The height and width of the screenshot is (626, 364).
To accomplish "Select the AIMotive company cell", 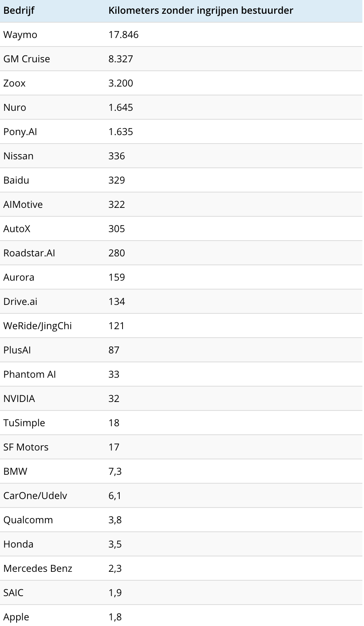I will (23, 205).
